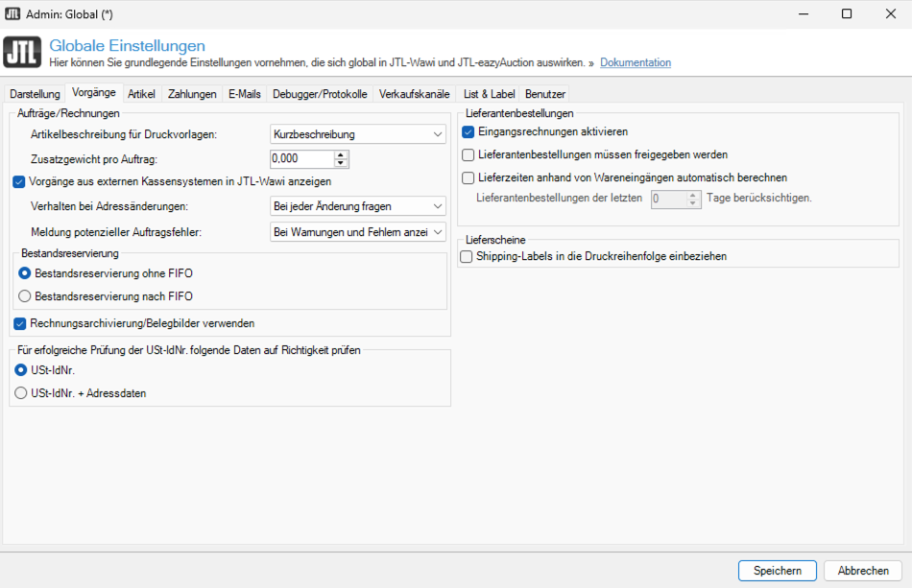Click the JTL title bar icon
The height and width of the screenshot is (588, 912).
tap(13, 13)
